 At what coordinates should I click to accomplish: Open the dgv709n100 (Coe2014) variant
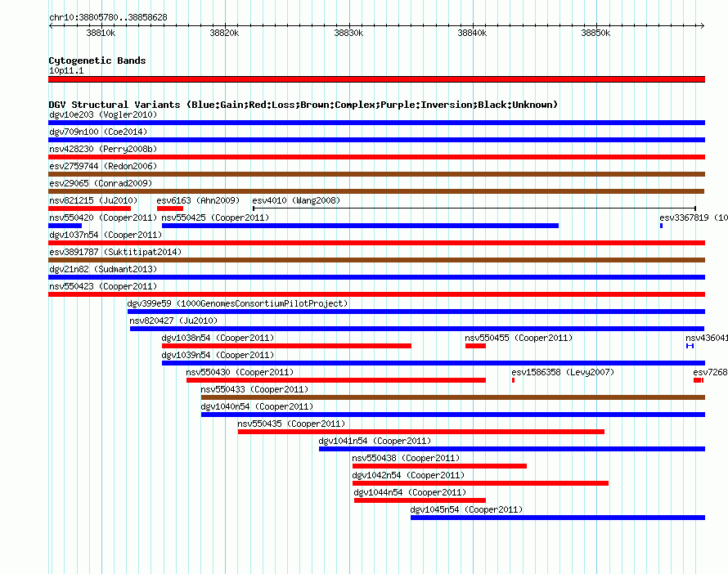point(376,140)
